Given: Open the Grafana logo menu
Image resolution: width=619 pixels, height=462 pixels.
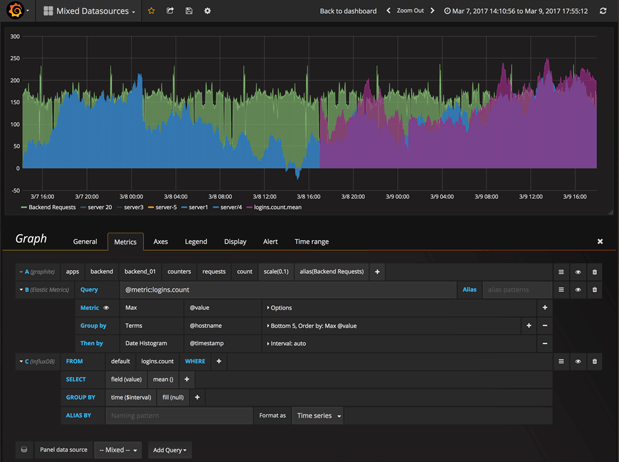Looking at the screenshot, I should (16, 11).
